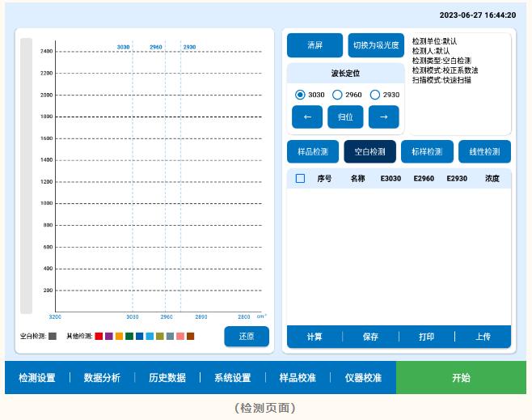Click the 扫描模式:快速扫描 info line

click(x=441, y=80)
